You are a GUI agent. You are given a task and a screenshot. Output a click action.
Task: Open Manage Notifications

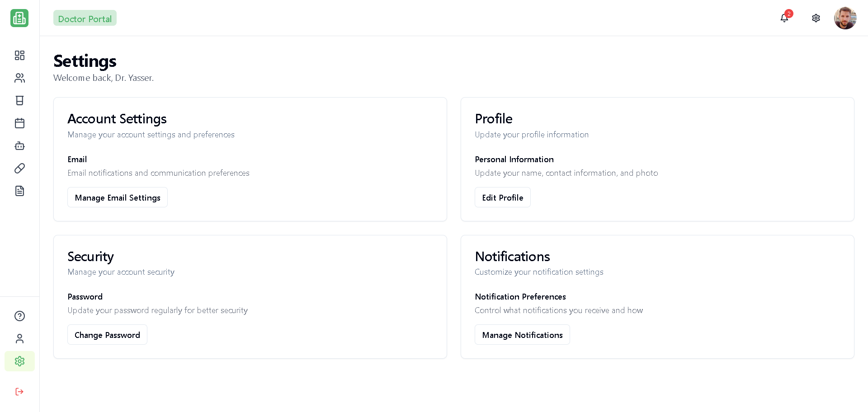click(x=522, y=335)
